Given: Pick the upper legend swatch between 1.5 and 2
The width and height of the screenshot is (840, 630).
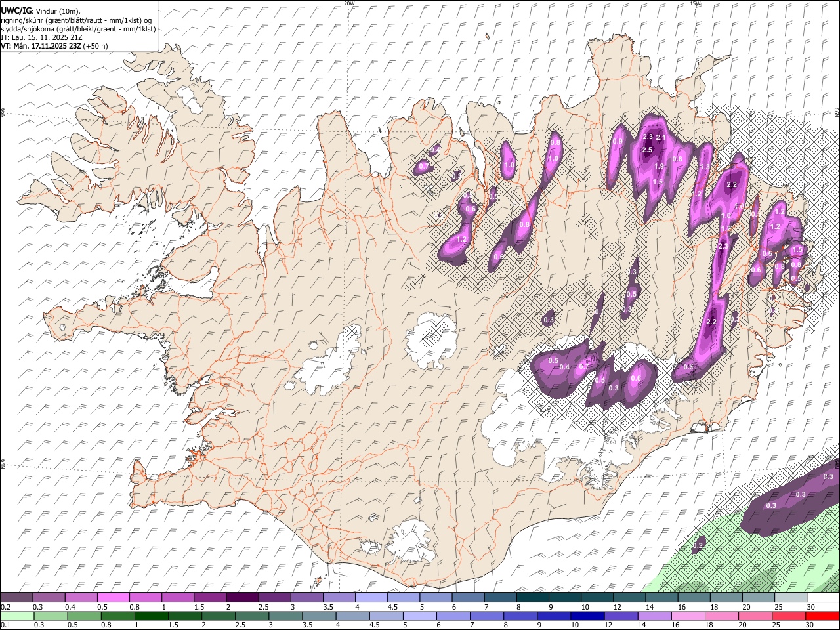Looking at the screenshot, I should click(210, 598).
